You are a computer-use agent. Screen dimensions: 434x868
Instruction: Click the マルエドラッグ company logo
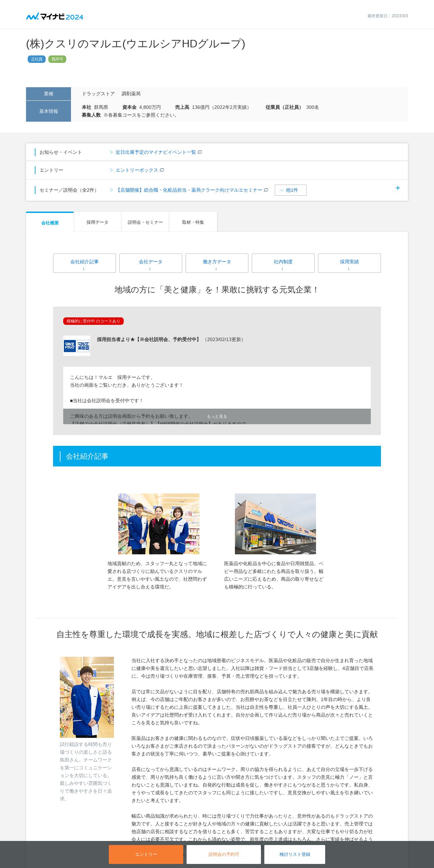77,346
